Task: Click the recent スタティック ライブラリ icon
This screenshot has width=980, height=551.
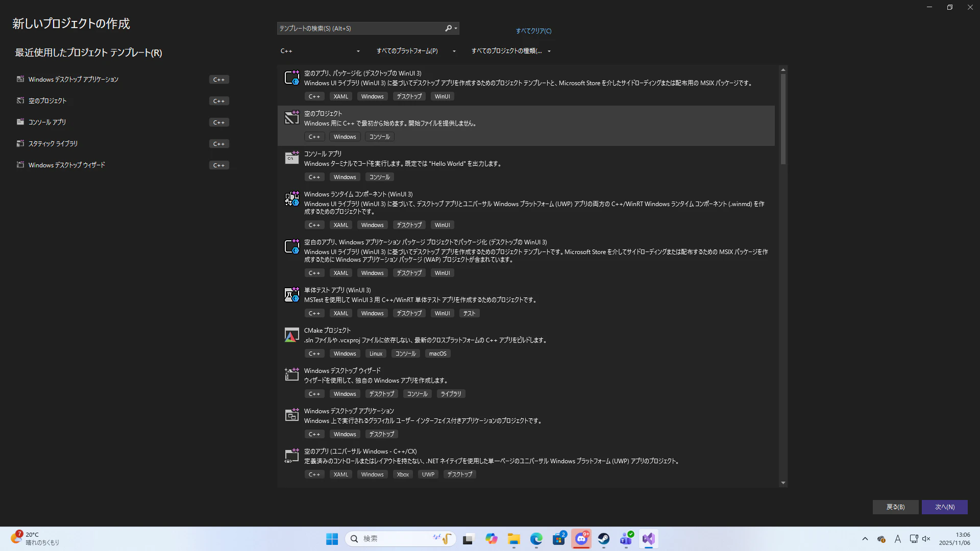Action: [20, 144]
